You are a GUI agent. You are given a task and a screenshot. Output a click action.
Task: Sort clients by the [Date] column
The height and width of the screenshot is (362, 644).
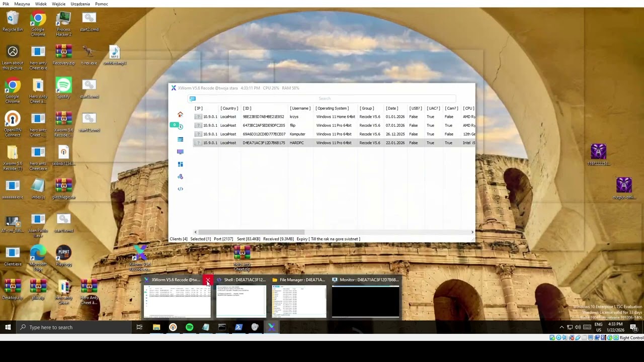[392, 108]
